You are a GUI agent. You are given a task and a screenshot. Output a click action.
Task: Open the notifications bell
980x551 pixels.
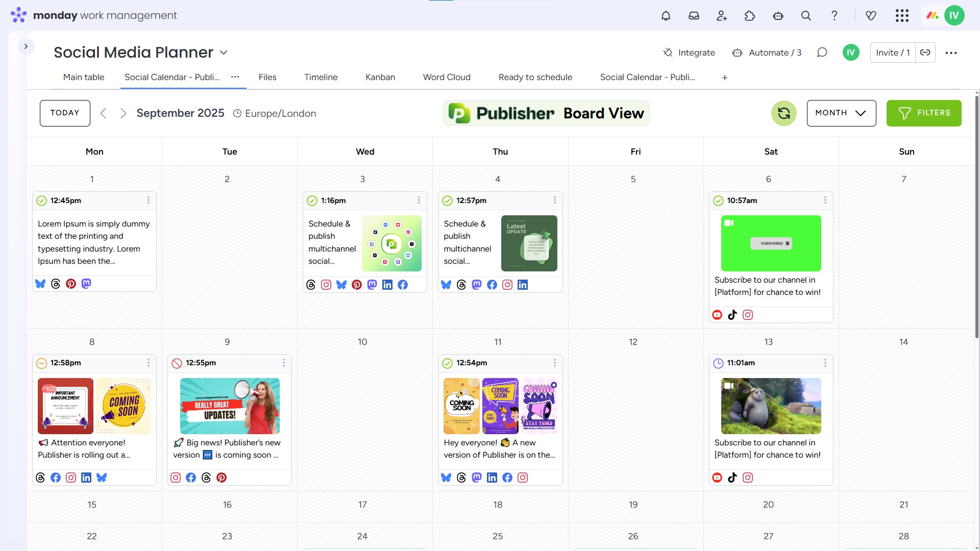tap(666, 16)
